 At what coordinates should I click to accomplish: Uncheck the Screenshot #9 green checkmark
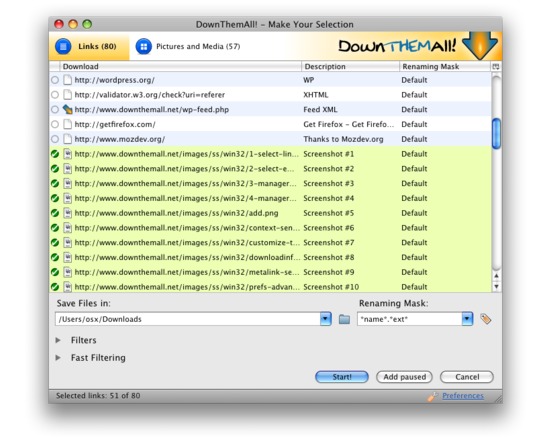click(x=55, y=272)
